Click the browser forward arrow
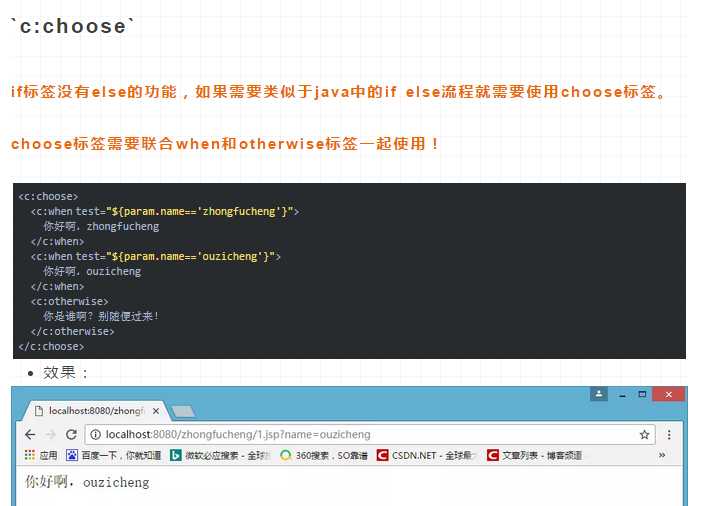This screenshot has height=506, width=703. 51,434
